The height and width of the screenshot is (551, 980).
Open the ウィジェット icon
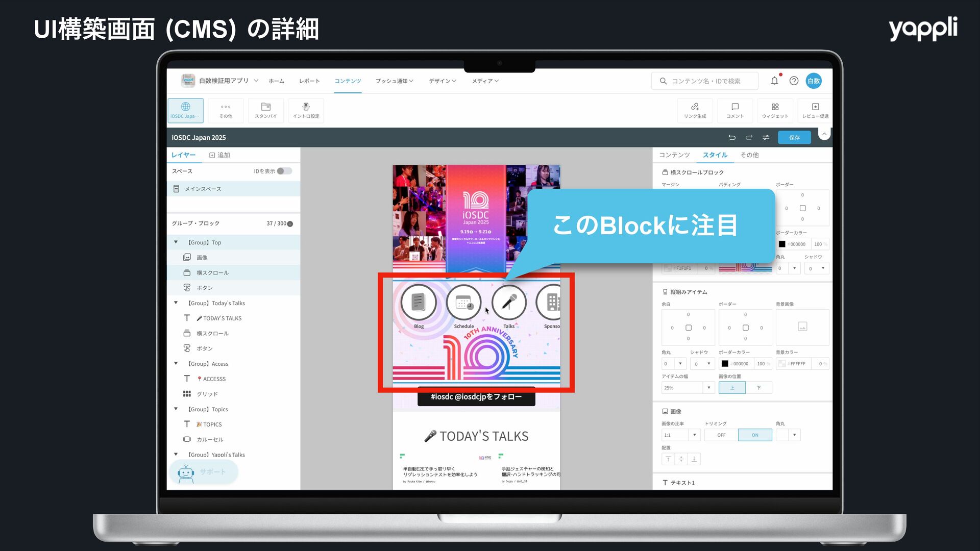pos(775,110)
